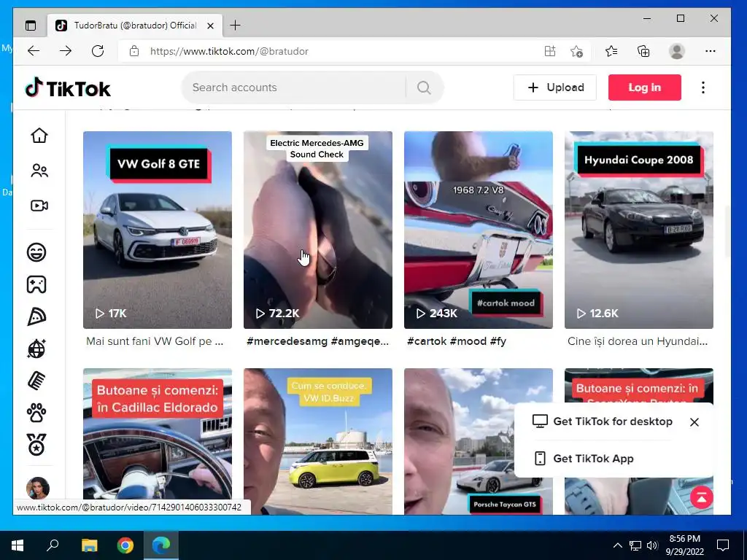Select the Dance disco ball category icon

point(36,349)
